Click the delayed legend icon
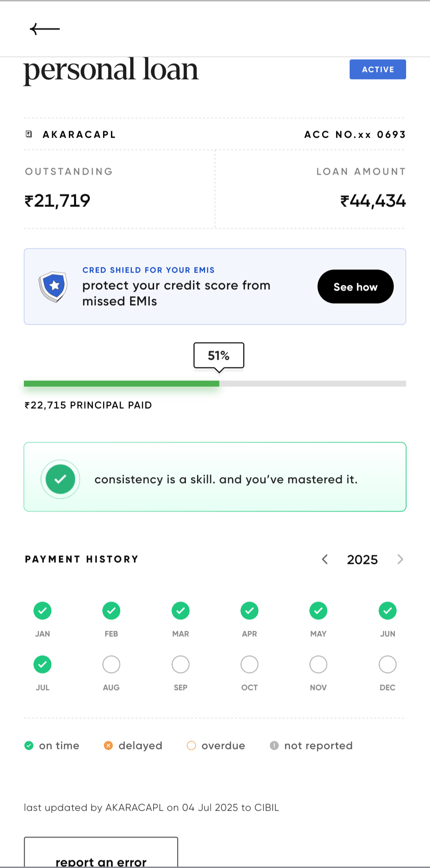430x868 pixels. click(x=108, y=745)
